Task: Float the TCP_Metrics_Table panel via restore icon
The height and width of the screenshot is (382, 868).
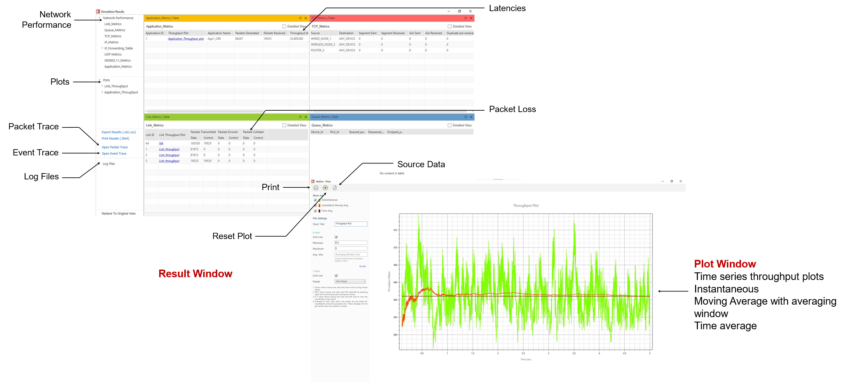Action: (465, 18)
